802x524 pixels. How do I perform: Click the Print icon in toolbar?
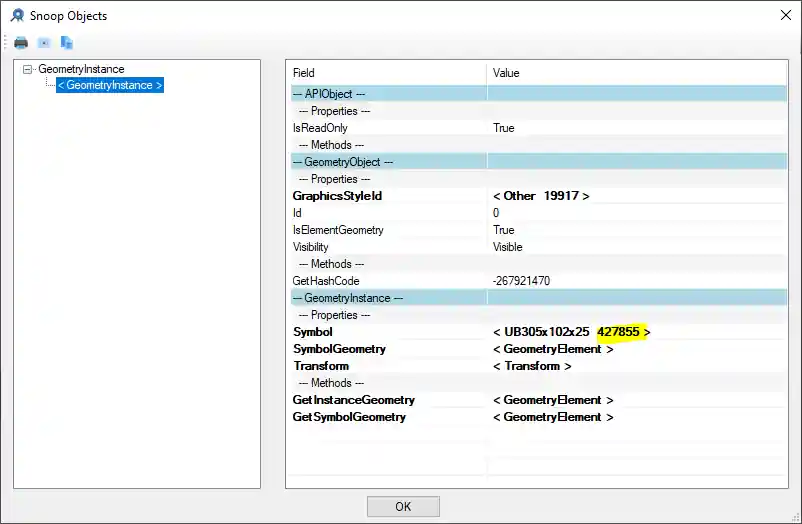click(21, 43)
